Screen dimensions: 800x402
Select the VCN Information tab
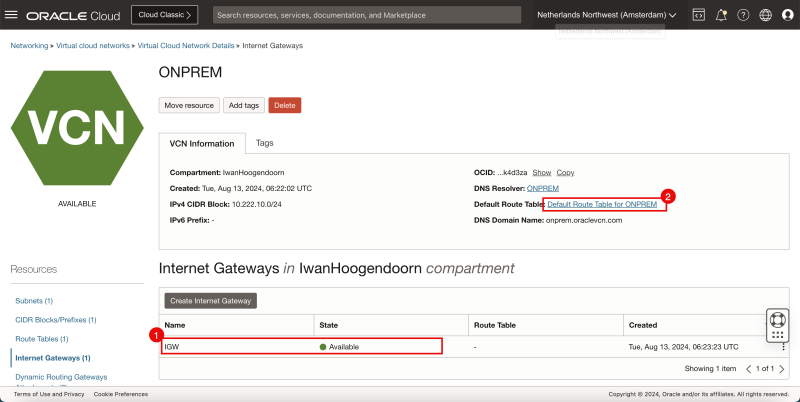tap(201, 144)
